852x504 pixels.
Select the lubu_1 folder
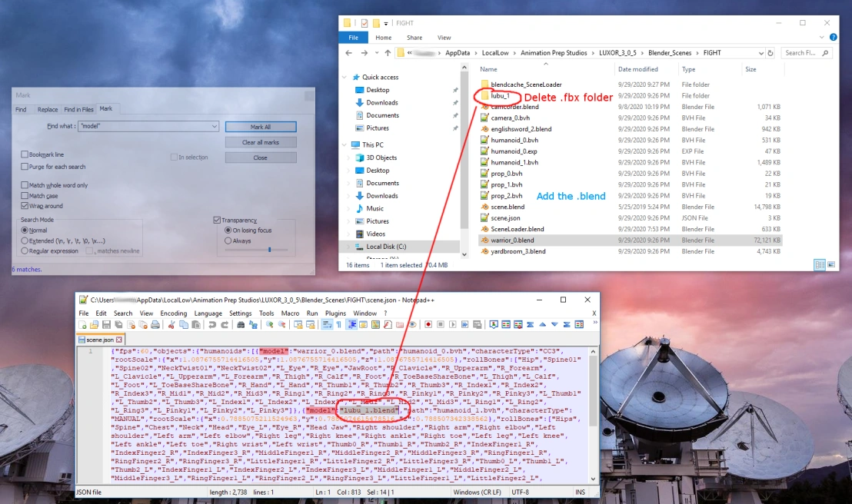point(500,95)
